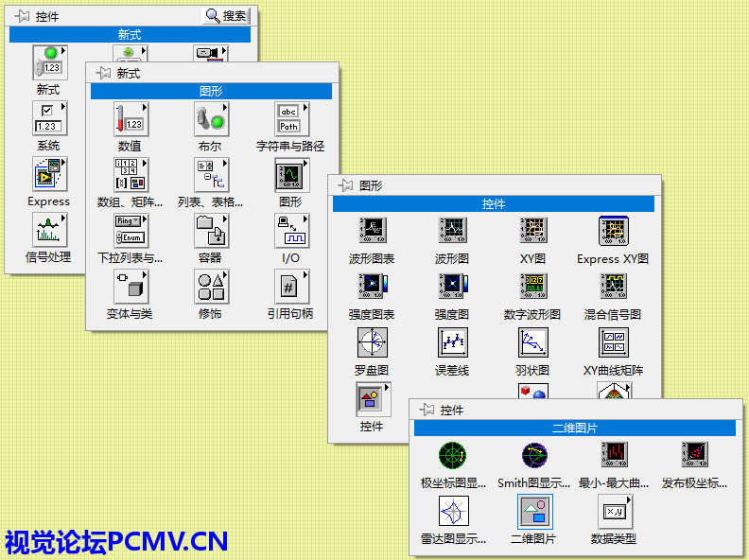Pin the 二维图片 palette thumbtack
749x560 pixels.
pyautogui.click(x=427, y=410)
